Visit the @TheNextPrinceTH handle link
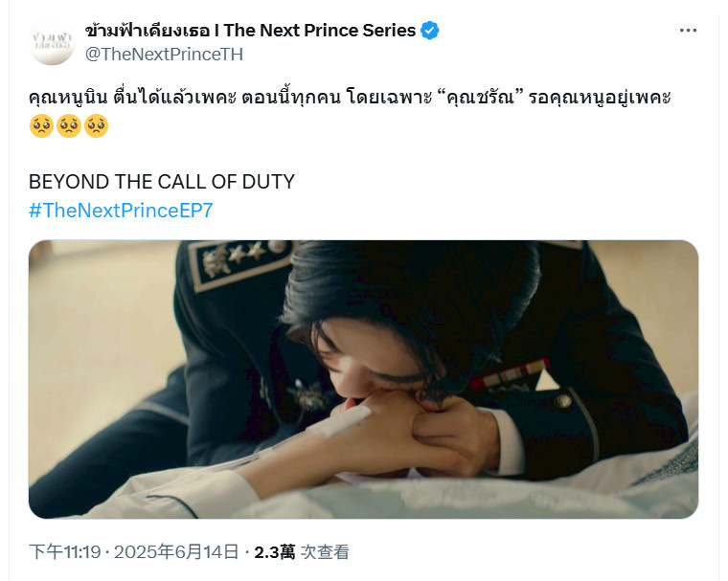Image resolution: width=728 pixels, height=581 pixels. [164, 55]
